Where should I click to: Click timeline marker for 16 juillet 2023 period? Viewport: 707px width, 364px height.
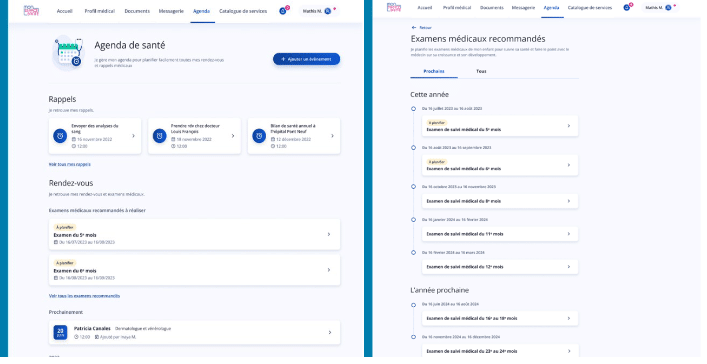click(413, 109)
